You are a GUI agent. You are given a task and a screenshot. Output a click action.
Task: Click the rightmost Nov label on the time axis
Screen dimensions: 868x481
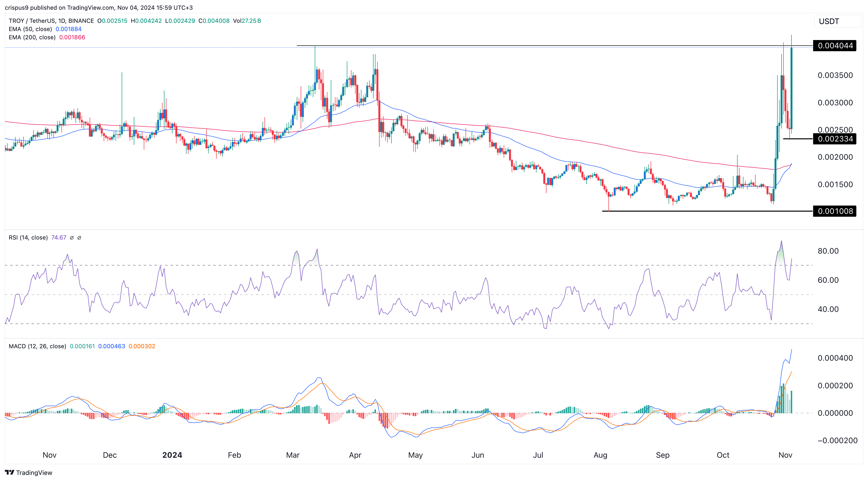[x=785, y=455]
